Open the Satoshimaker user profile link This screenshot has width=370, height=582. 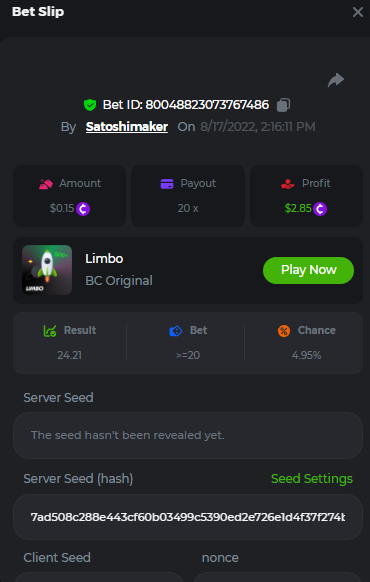tap(127, 127)
